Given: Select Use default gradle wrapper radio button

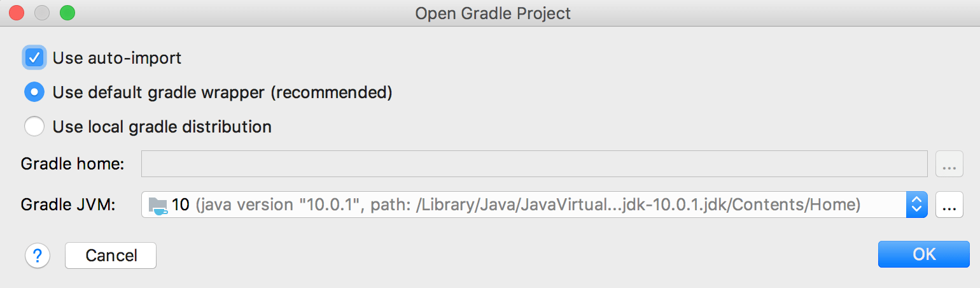Looking at the screenshot, I should (34, 92).
